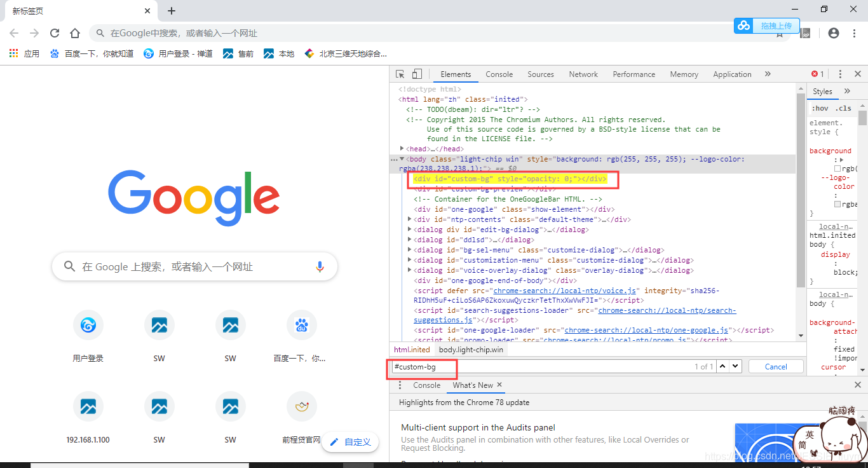Select the one-google div element line
Viewport: 868px width, 468px height.
click(x=513, y=209)
